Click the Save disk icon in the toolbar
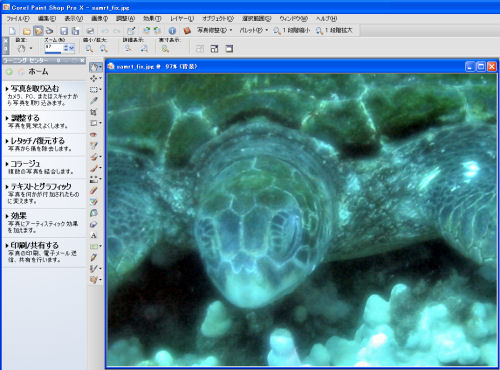This screenshot has width=500, height=370. point(64,31)
